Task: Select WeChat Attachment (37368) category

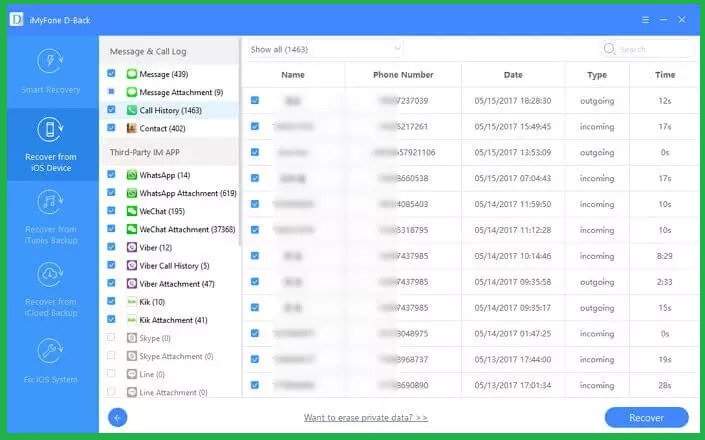Action: pos(187,229)
